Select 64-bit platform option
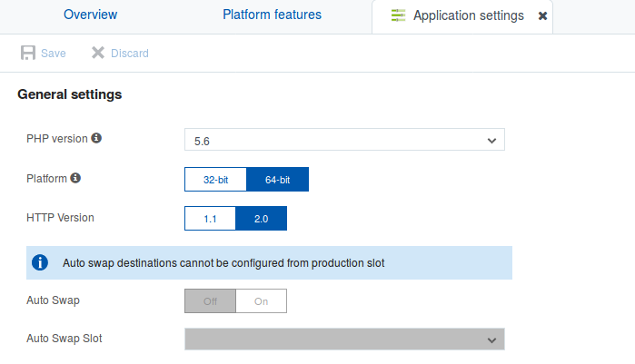Viewport: 635px width, 364px height. pos(277,180)
